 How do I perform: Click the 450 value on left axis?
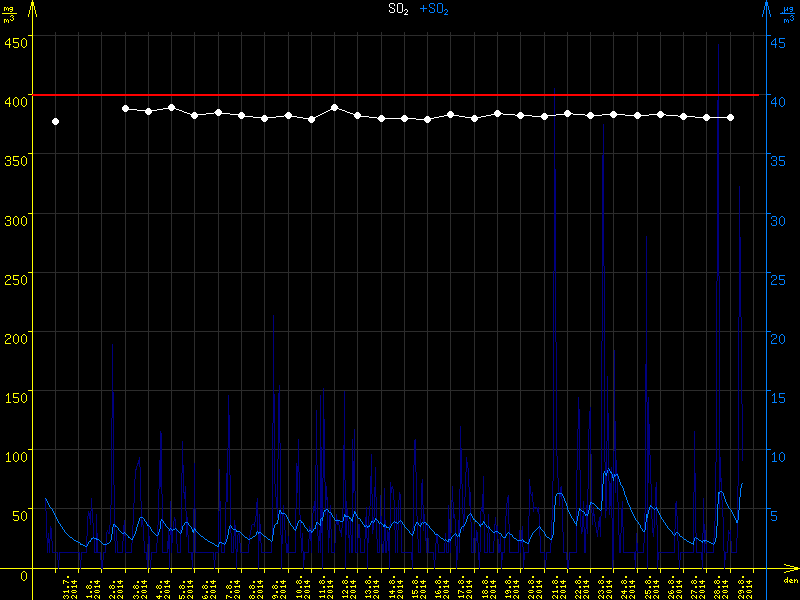pyautogui.click(x=15, y=42)
